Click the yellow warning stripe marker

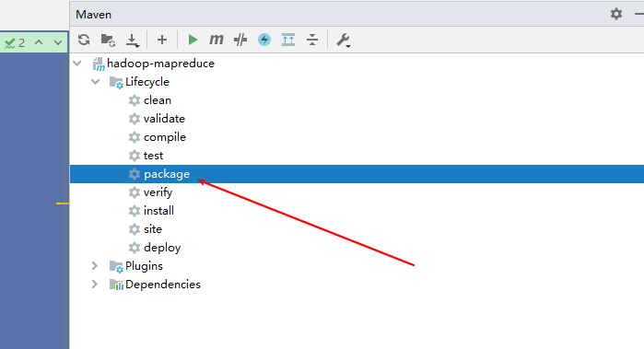63,204
